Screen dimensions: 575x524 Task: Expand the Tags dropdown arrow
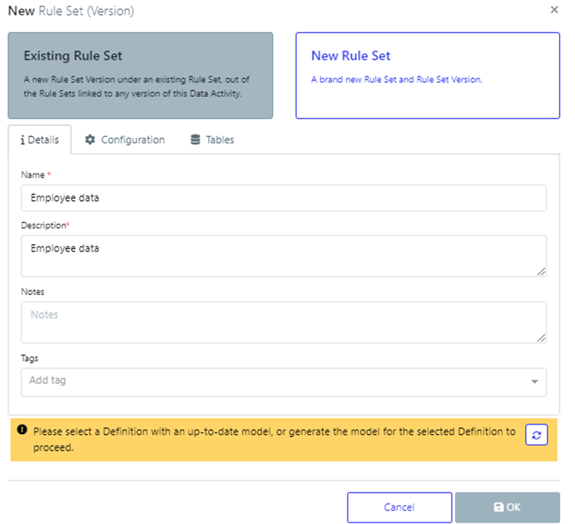[535, 382]
